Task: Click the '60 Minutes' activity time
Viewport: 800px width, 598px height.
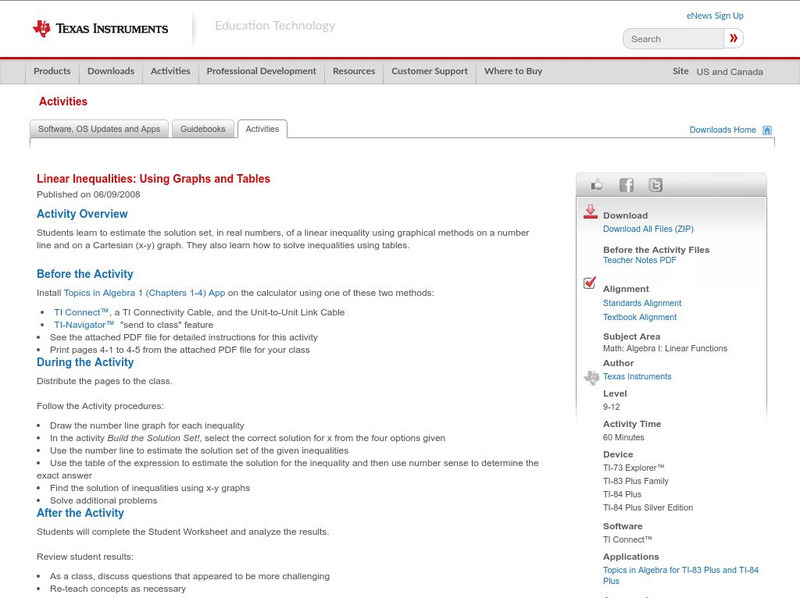Action: pyautogui.click(x=623, y=437)
